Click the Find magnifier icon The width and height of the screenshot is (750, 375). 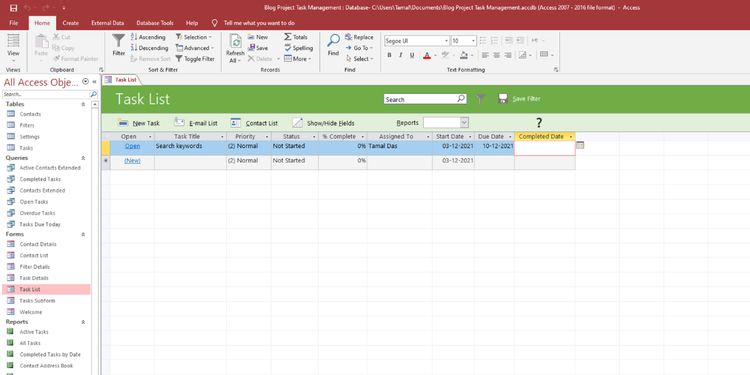point(333,41)
